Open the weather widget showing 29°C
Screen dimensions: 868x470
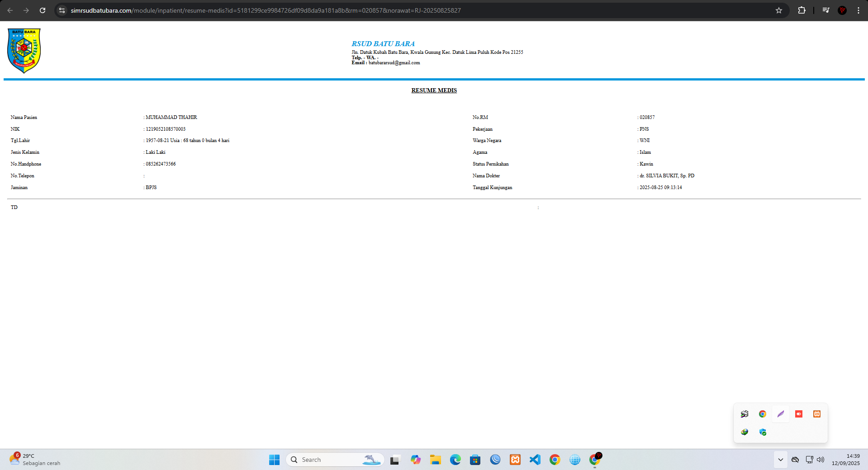click(x=35, y=460)
